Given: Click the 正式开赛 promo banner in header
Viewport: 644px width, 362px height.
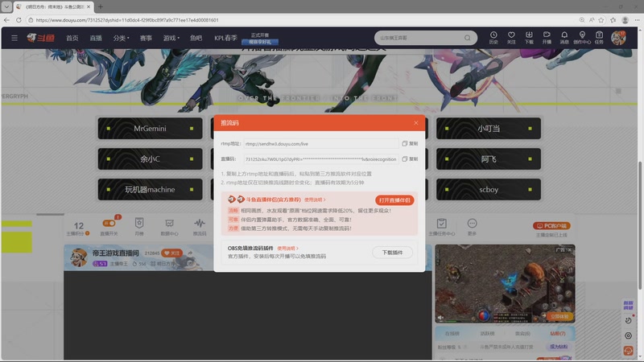Looking at the screenshot, I should tap(260, 39).
